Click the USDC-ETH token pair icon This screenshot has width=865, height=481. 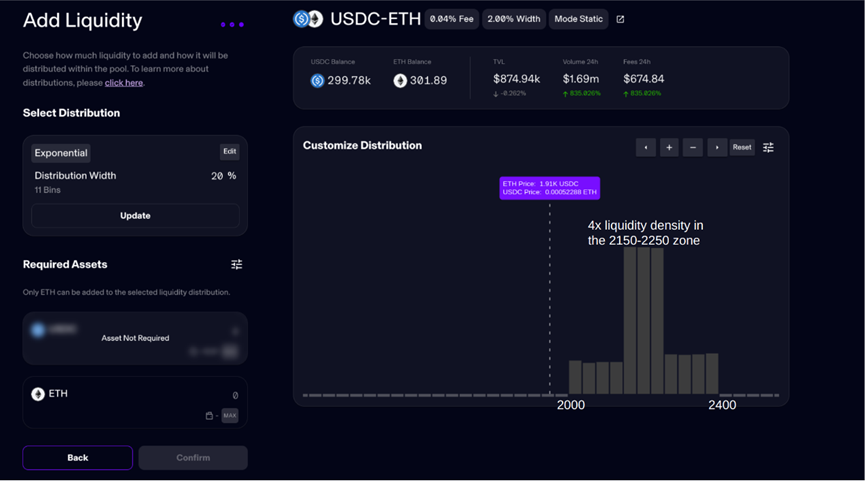click(308, 19)
